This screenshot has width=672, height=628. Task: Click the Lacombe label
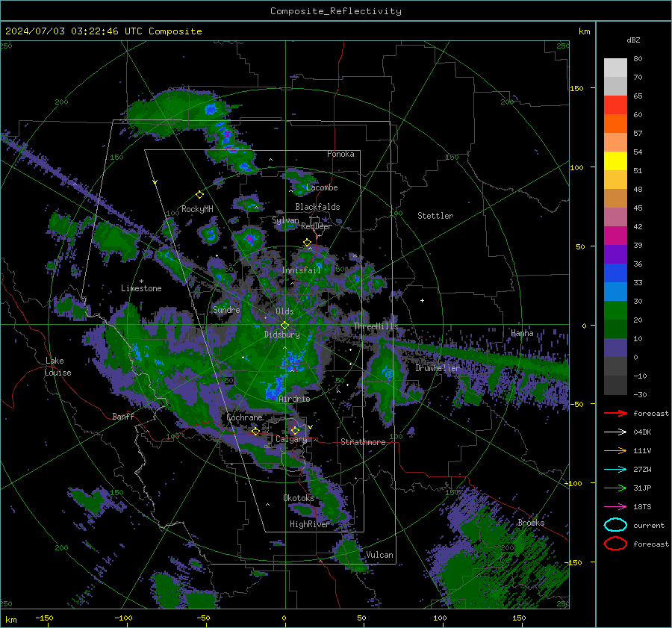[x=322, y=187]
